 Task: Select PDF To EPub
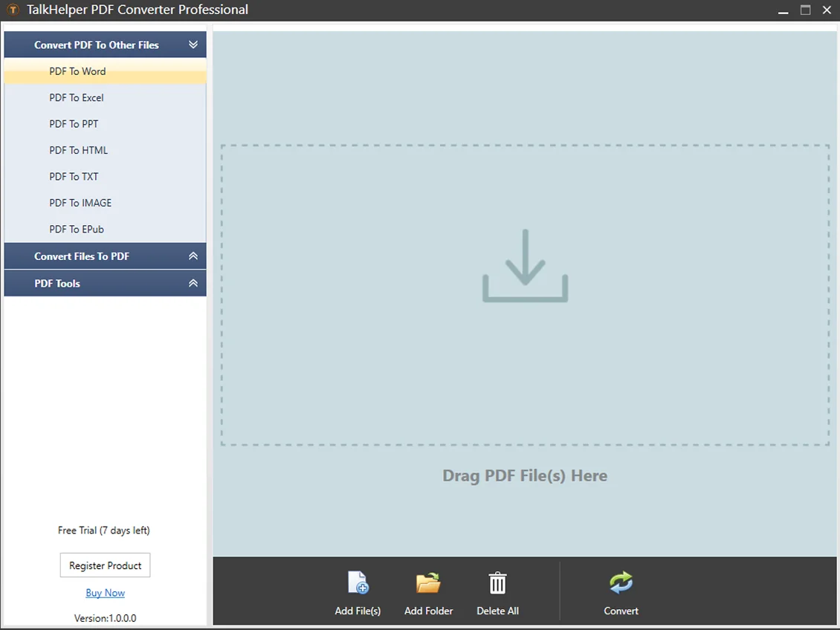pos(105,229)
